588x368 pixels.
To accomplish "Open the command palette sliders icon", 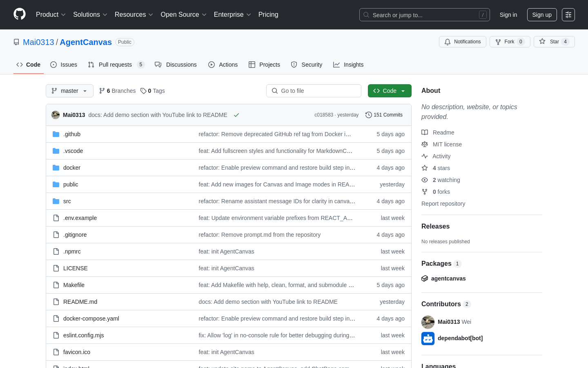I will 568,15.
